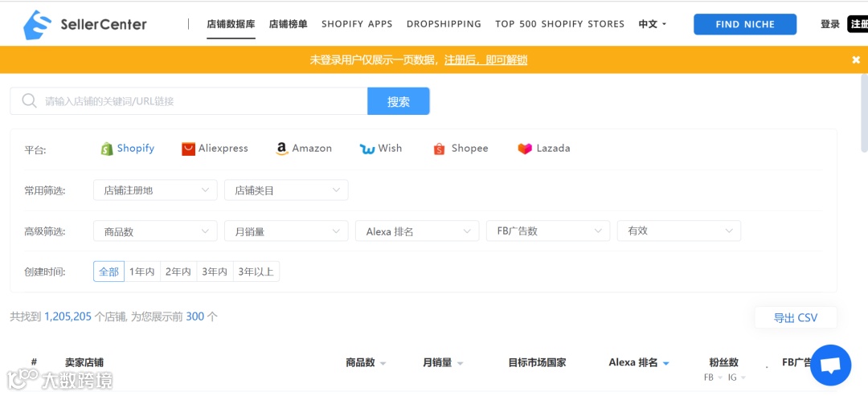This screenshot has height=396, width=868.
Task: Click the 注册 button
Action: click(x=858, y=24)
